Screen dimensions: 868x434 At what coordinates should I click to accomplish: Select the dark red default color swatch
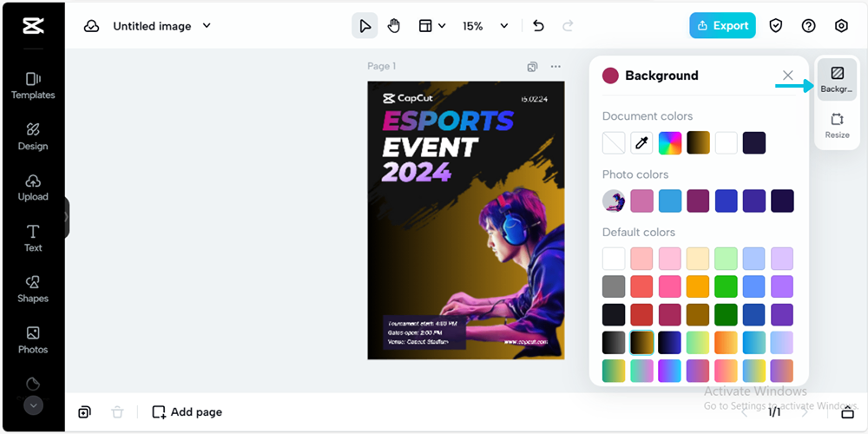641,314
